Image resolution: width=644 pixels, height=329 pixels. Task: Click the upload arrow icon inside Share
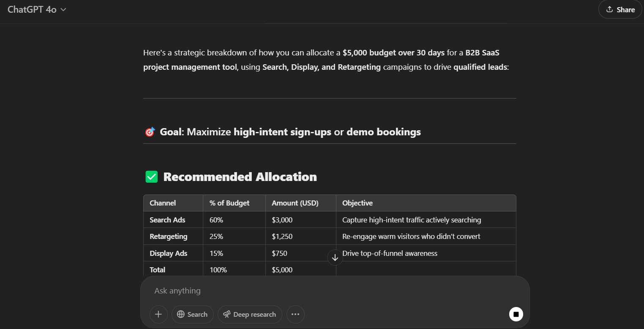point(609,9)
